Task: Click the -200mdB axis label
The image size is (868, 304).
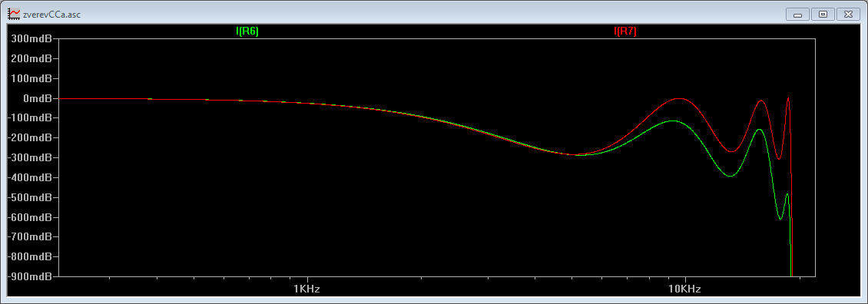Action: 30,138
